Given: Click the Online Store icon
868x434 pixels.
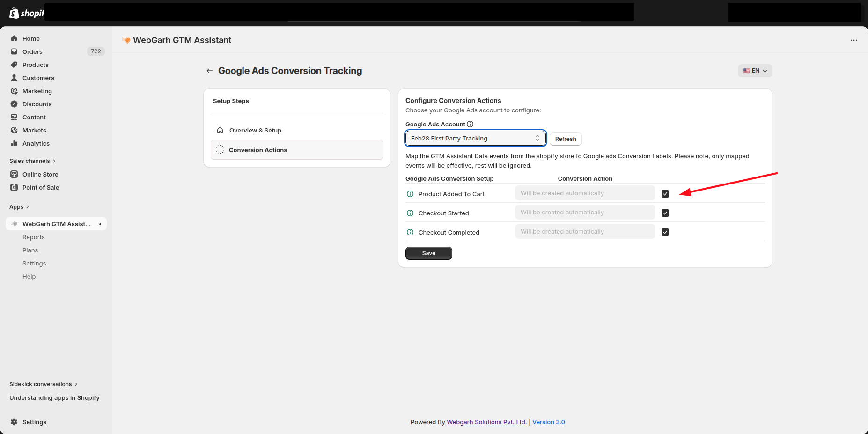Looking at the screenshot, I should coord(14,174).
